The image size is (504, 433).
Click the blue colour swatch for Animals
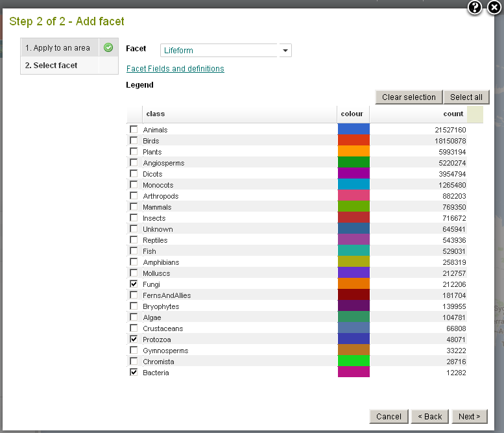[x=354, y=130]
